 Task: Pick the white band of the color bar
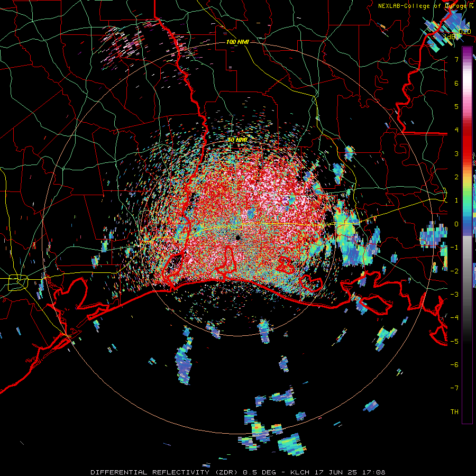pos(468,79)
